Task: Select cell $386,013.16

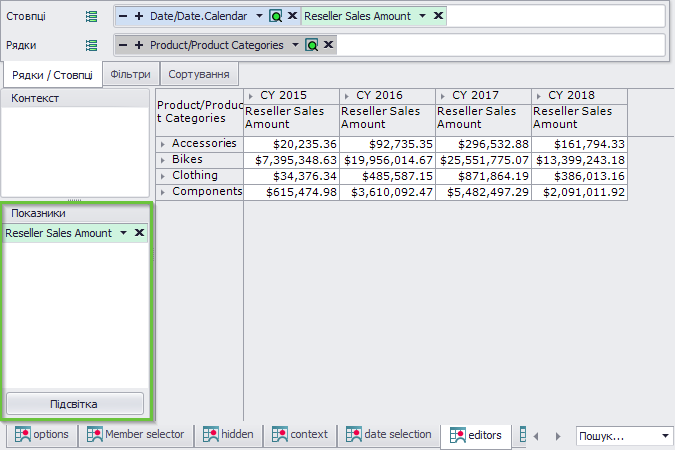Action: coord(579,176)
